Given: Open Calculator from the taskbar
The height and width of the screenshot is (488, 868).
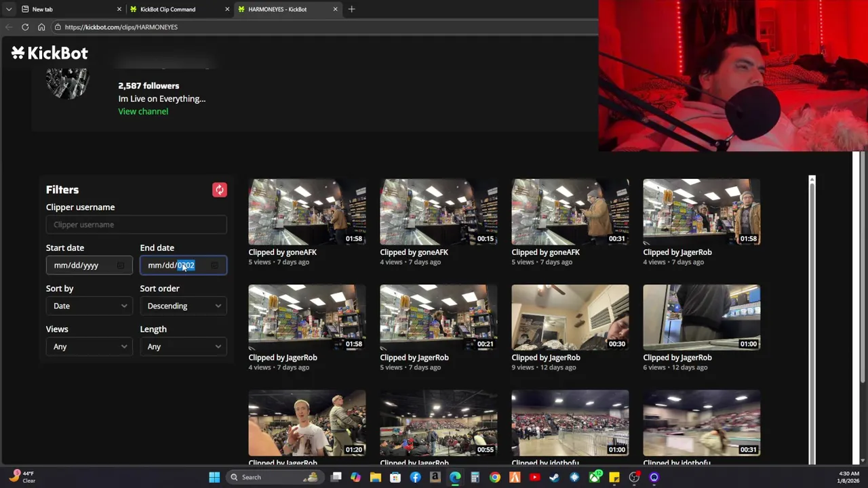Looking at the screenshot, I should coord(475,477).
